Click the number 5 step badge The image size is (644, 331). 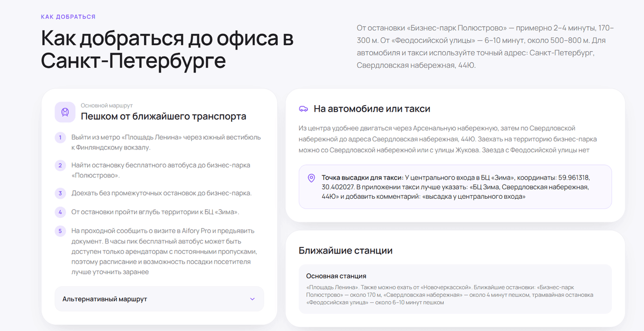click(60, 231)
